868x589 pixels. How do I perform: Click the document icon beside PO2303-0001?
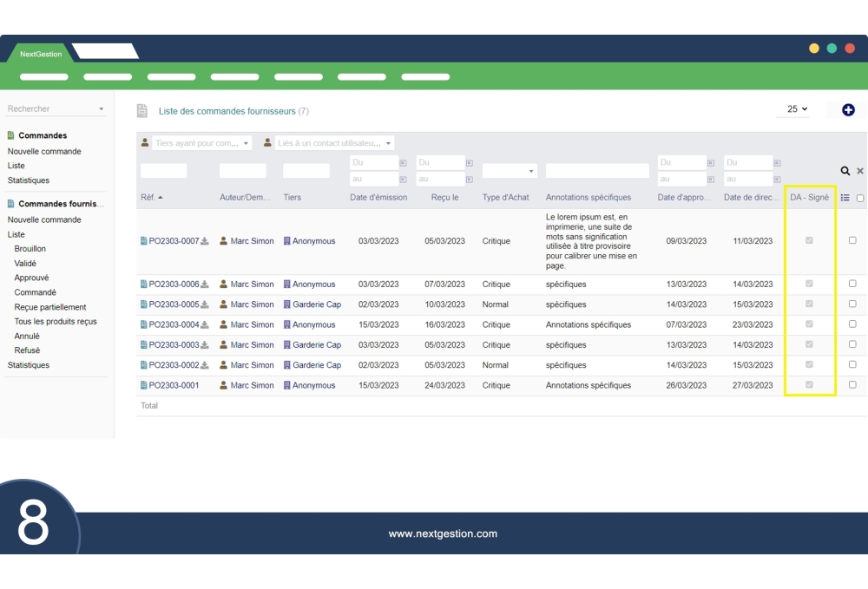pos(144,386)
